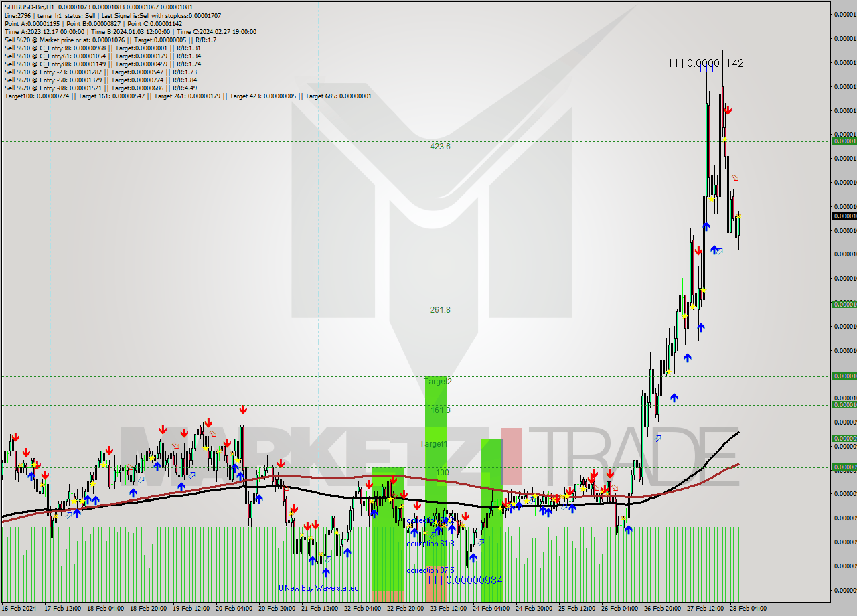Click the 100 Fibonacci level label
This screenshot has height=616, width=857.
click(442, 472)
